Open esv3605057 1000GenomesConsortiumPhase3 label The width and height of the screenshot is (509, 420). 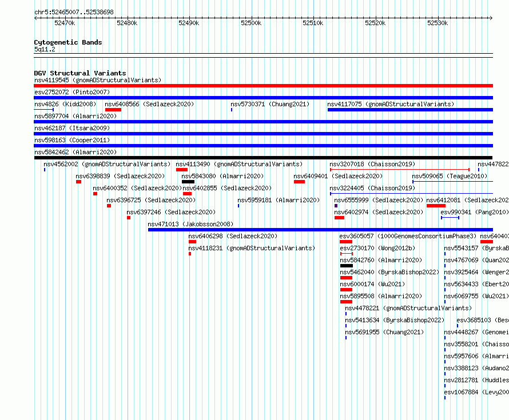pos(408,236)
